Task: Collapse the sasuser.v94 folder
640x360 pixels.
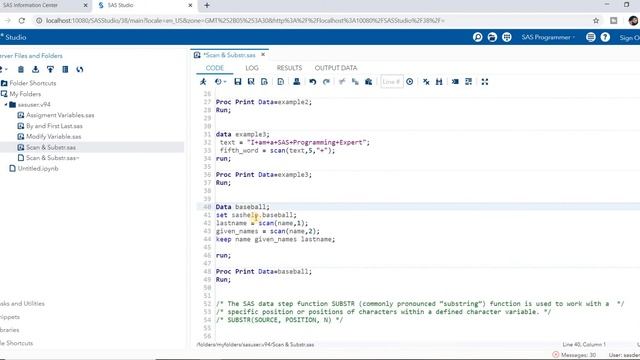Action: click(6, 104)
